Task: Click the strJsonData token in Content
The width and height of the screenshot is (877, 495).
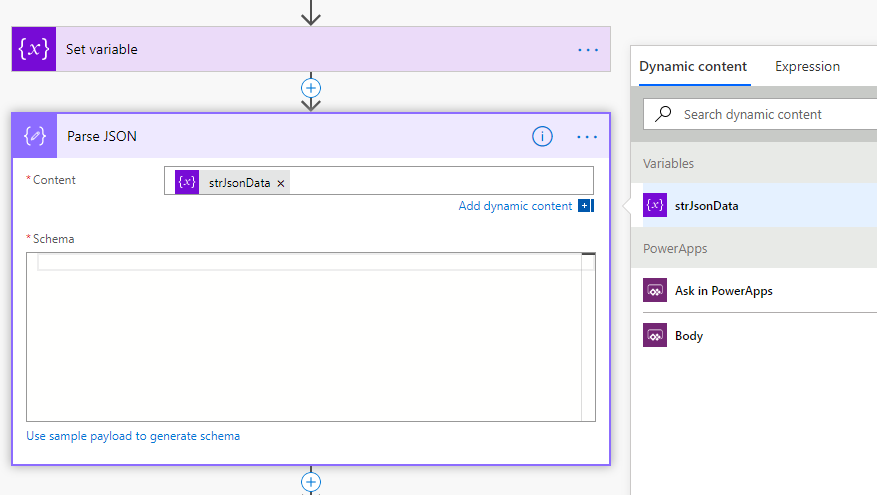Action: (x=232, y=182)
